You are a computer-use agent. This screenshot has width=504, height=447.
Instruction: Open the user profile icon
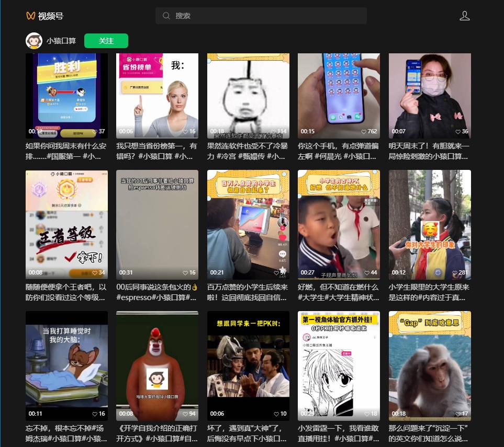click(464, 16)
